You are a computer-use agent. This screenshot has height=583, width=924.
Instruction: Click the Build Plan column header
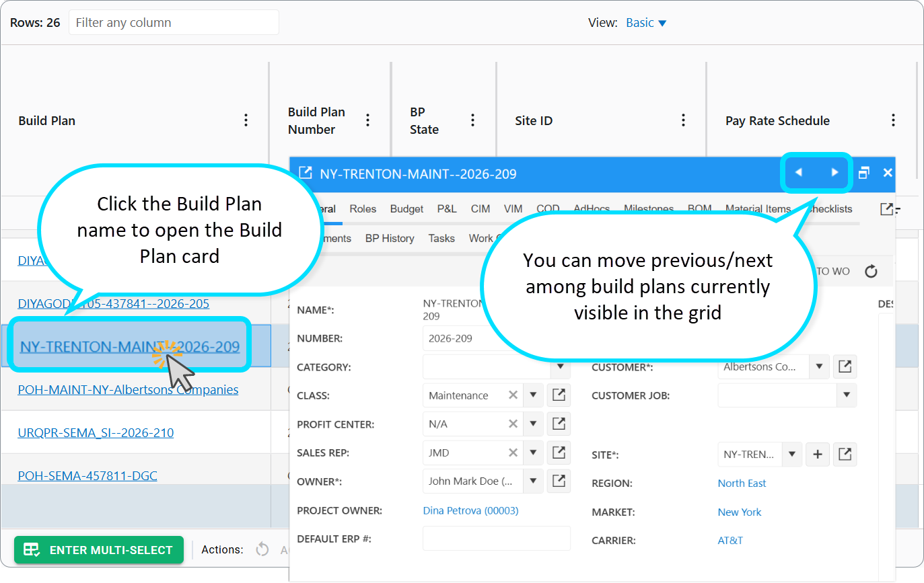coord(46,120)
